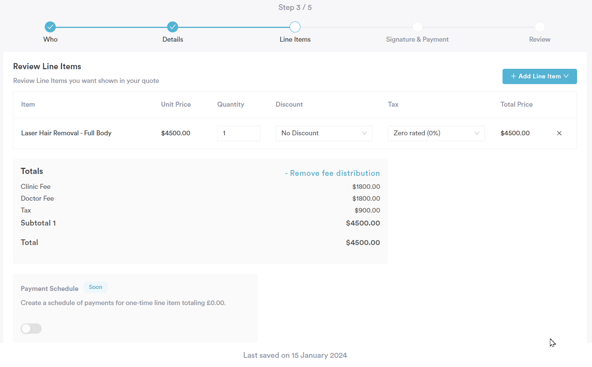Select the Total Price column header
The width and height of the screenshot is (592, 367).
516,104
